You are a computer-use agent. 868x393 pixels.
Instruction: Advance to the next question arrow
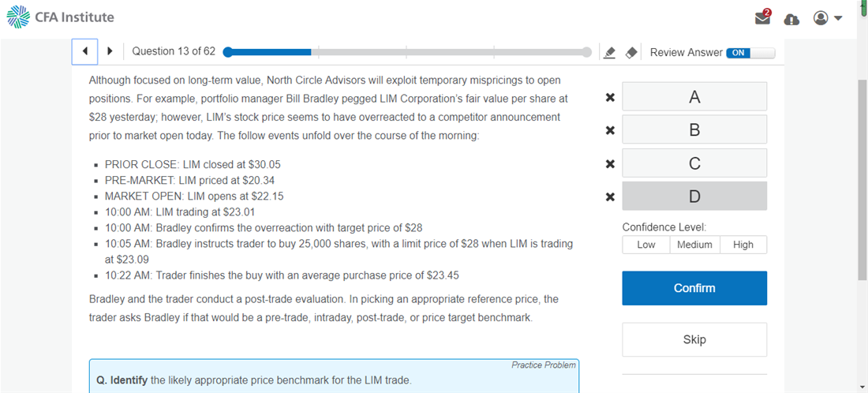pos(110,51)
